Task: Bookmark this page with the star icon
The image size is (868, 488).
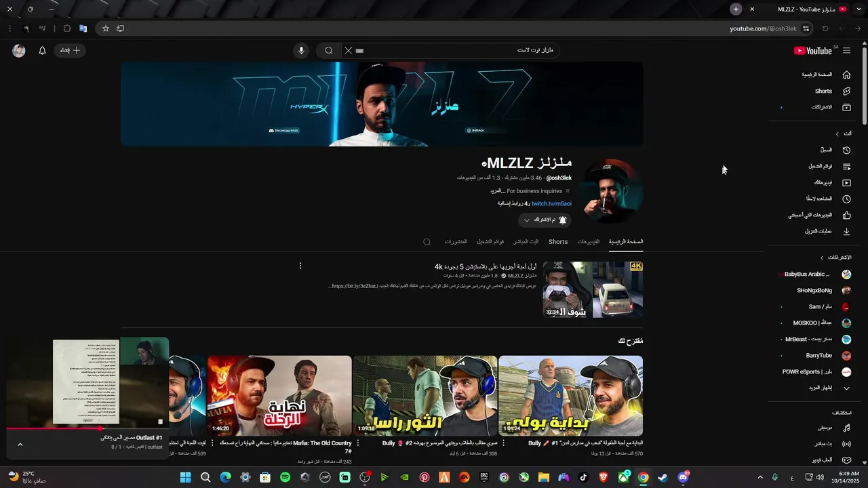Action: pyautogui.click(x=106, y=28)
